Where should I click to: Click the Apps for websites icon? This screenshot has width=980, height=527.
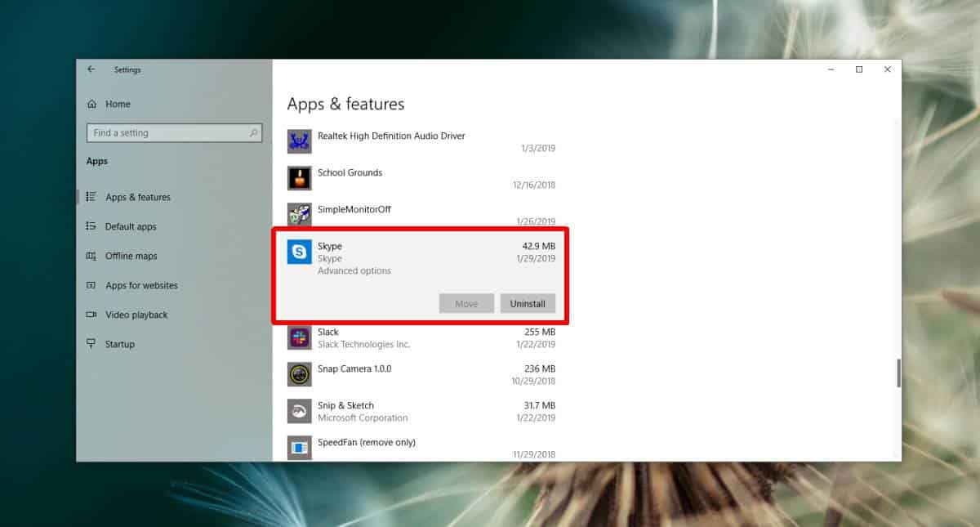[x=91, y=285]
